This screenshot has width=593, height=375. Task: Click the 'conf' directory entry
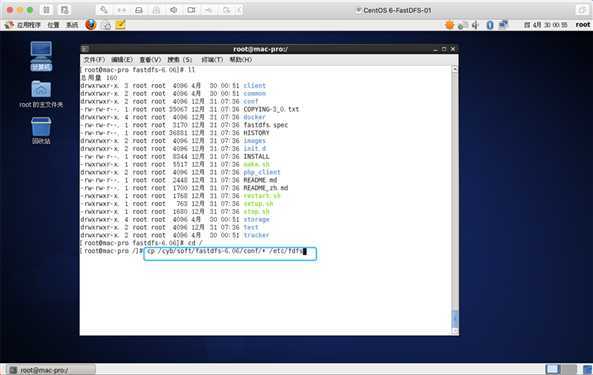coord(251,101)
